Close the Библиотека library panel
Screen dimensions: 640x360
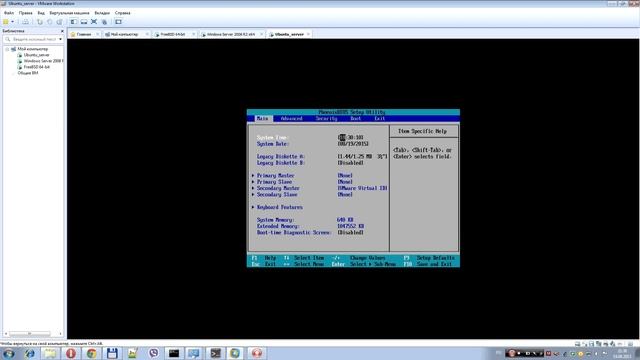pos(62,31)
